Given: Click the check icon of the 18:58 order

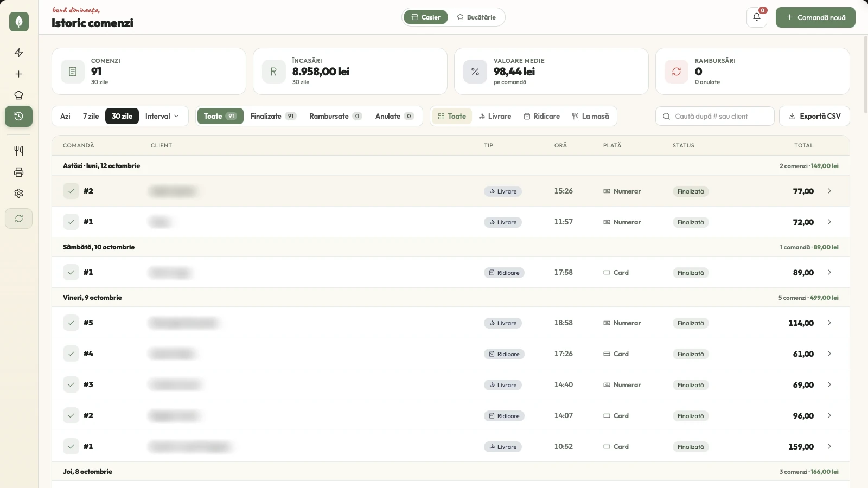Looking at the screenshot, I should click(x=71, y=323).
